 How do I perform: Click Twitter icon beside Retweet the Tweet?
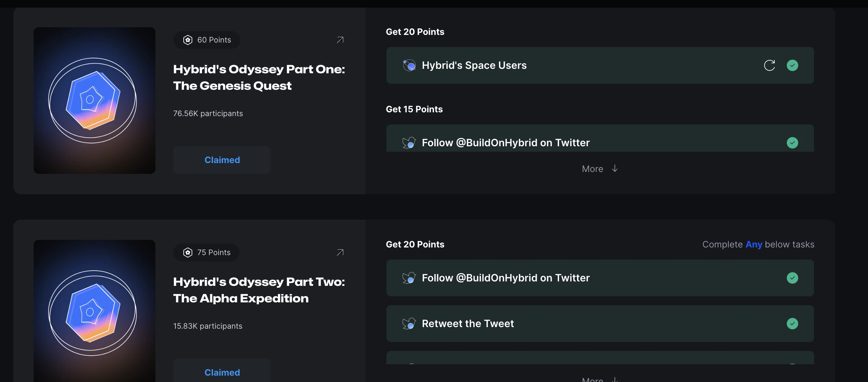point(409,324)
